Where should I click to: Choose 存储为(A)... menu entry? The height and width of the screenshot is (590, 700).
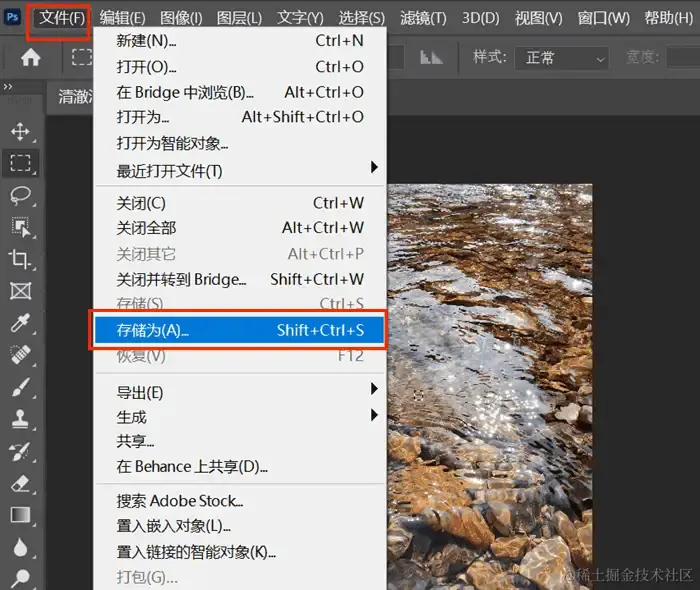click(x=240, y=330)
